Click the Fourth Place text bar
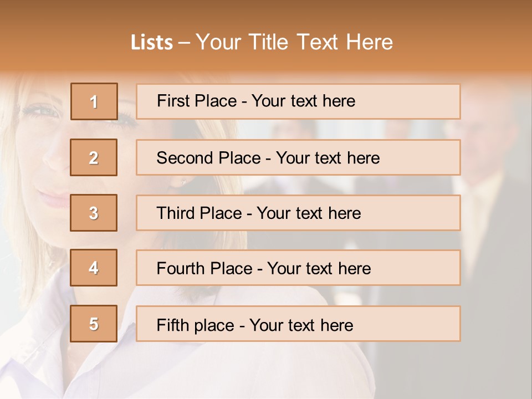The image size is (532, 399). [x=298, y=268]
